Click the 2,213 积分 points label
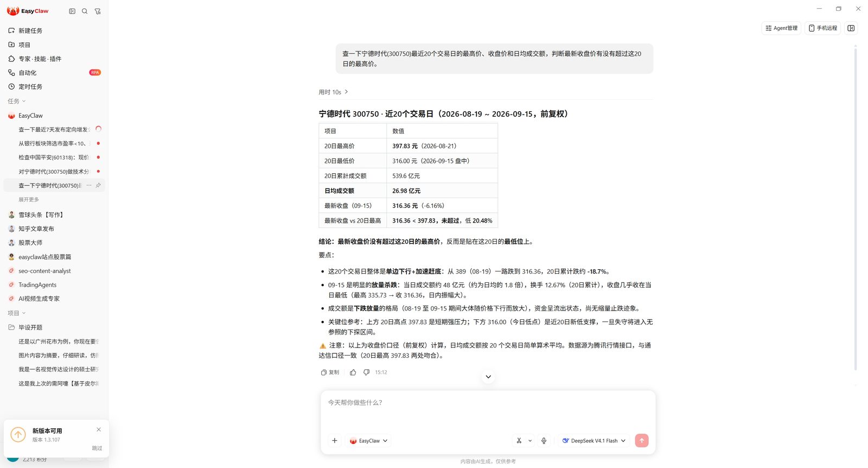This screenshot has width=868, height=468. coord(35,460)
